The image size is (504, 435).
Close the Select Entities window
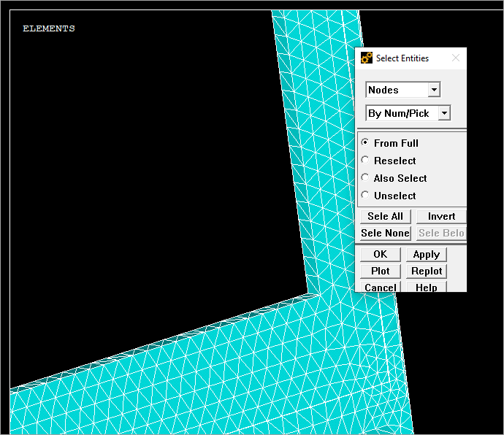pyautogui.click(x=456, y=58)
